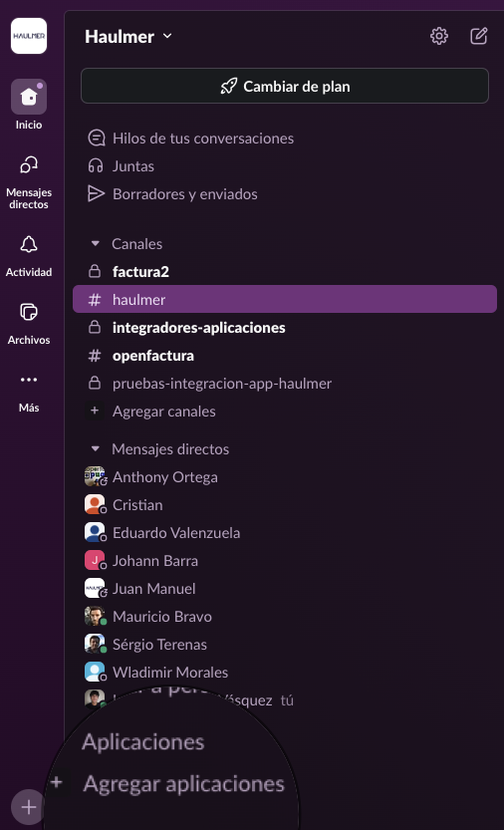Open the Actividad bell icon
The height and width of the screenshot is (830, 504).
click(x=29, y=244)
